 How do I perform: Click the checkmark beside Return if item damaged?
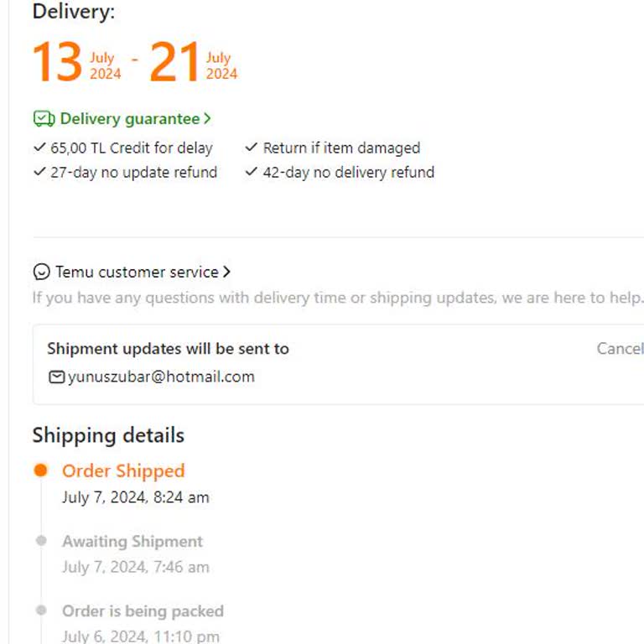click(x=252, y=148)
